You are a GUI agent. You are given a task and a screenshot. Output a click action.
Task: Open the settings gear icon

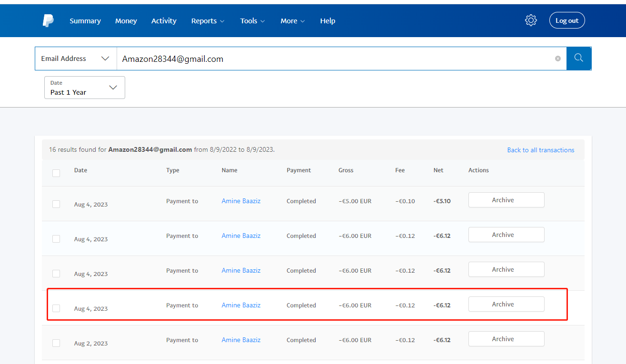[x=531, y=20]
